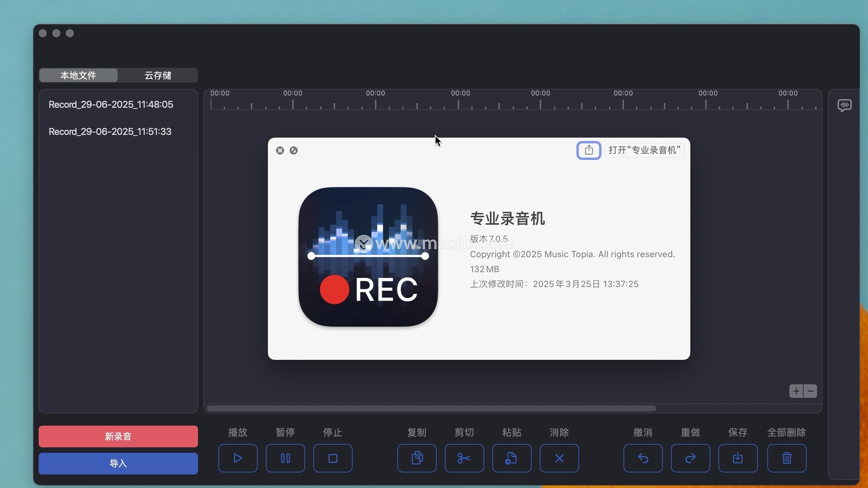
Task: Switch to 本地文件 tab
Action: [x=78, y=75]
